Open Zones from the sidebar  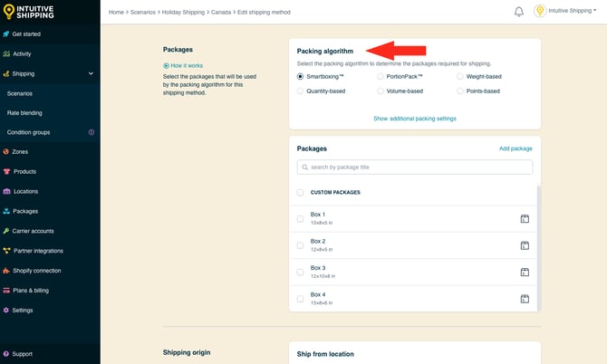point(19,151)
